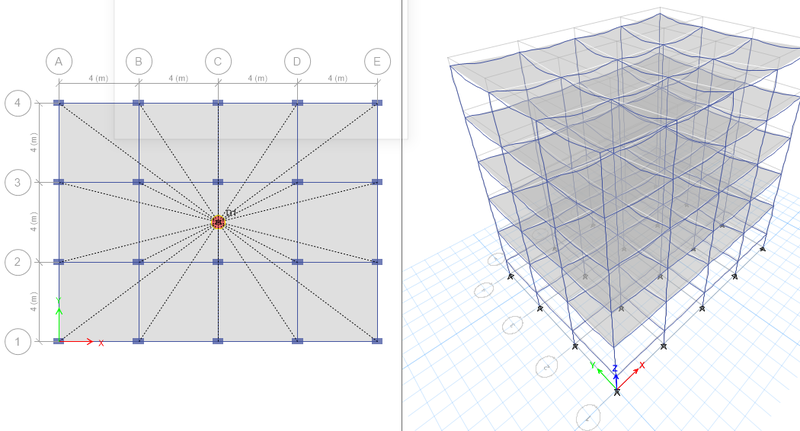800x431 pixels.
Task: Click the 4 (m) dimension between grids 3 and 4
Action: pyautogui.click(x=34, y=143)
